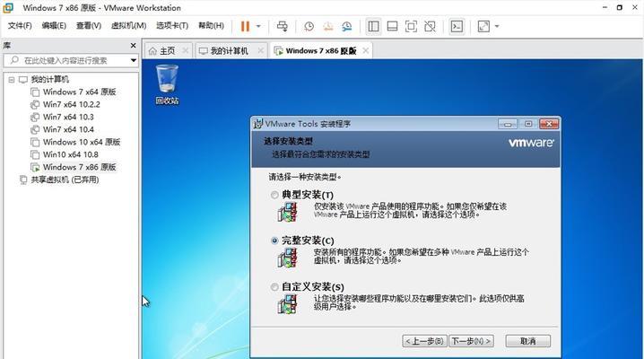
Task: Click the VMware Workstation app icon in title bar
Action: (x=8, y=7)
